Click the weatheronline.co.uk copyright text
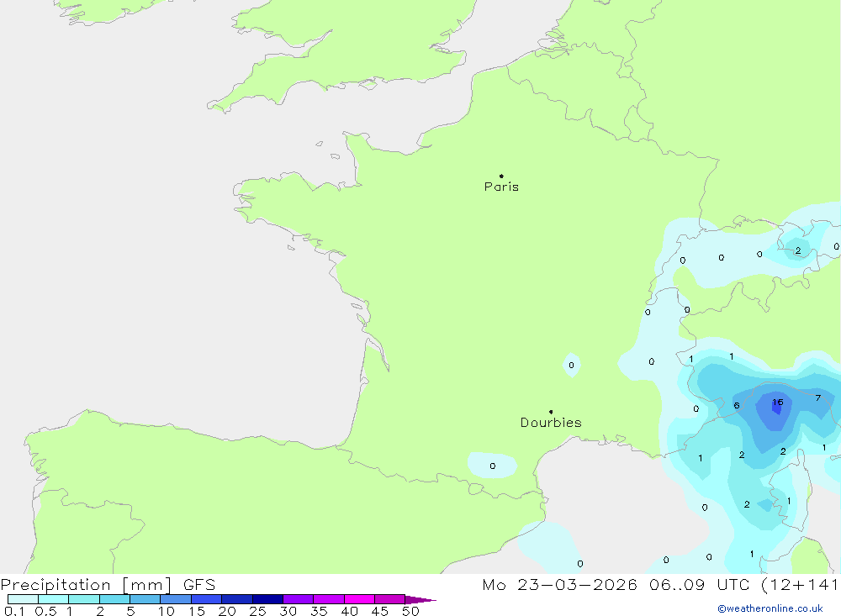The width and height of the screenshot is (841, 616). click(770, 608)
